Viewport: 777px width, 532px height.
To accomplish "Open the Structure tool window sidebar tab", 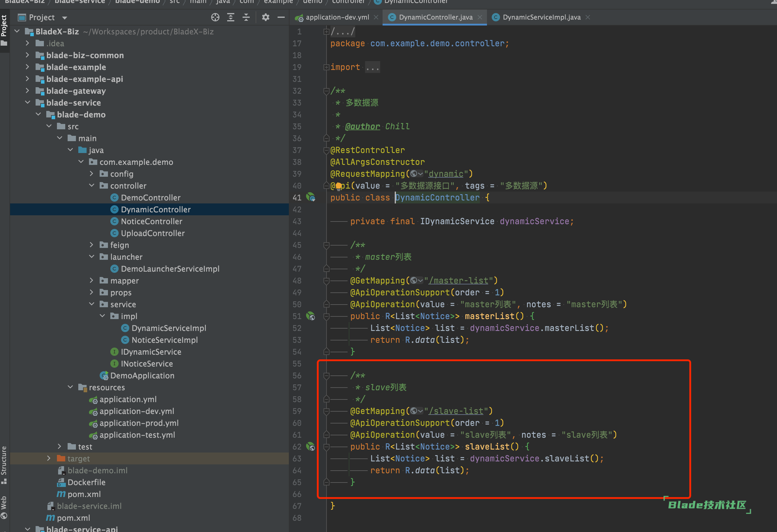I will (x=4, y=465).
